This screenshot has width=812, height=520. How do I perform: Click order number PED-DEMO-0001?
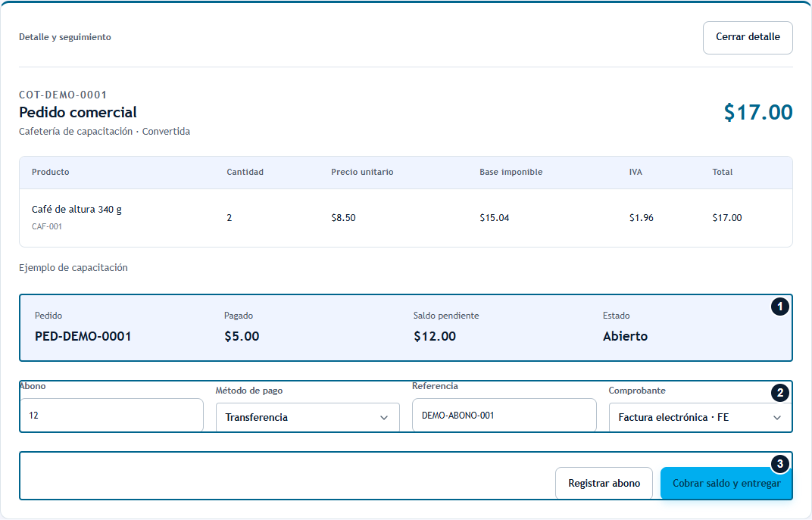(83, 336)
